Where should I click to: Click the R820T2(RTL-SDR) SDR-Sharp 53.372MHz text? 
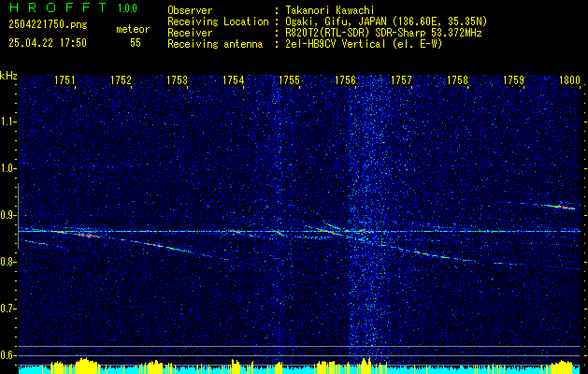click(x=383, y=33)
